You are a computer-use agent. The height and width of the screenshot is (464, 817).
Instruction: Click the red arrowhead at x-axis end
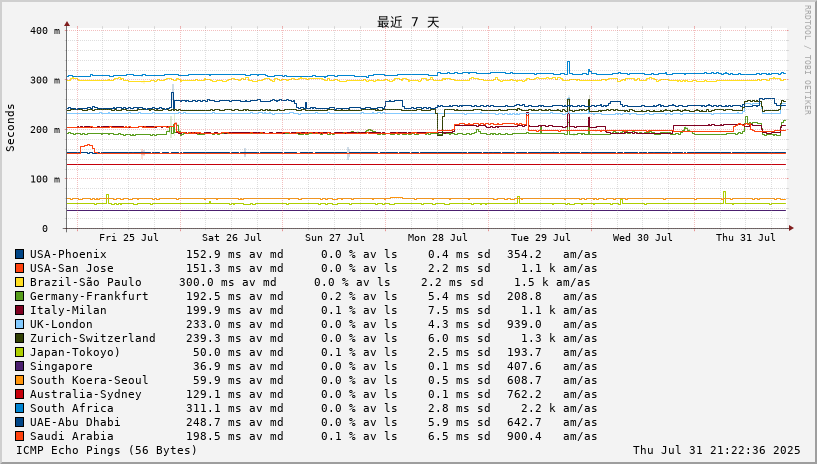(791, 228)
